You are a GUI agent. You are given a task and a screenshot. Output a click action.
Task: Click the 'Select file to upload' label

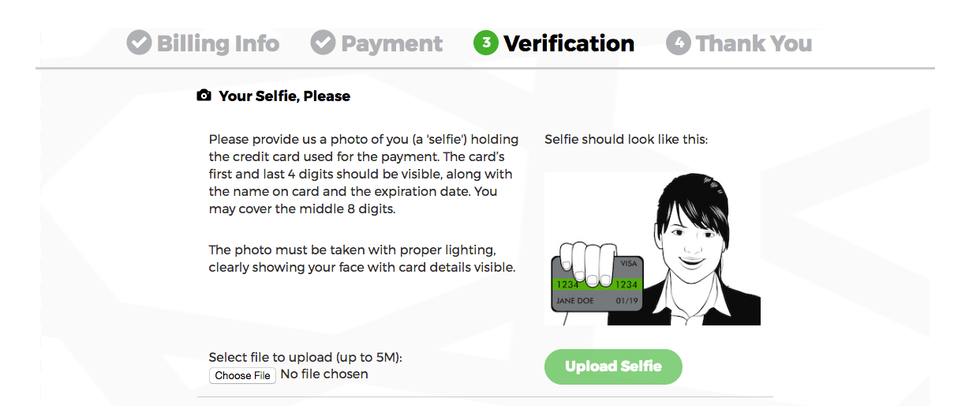(305, 357)
